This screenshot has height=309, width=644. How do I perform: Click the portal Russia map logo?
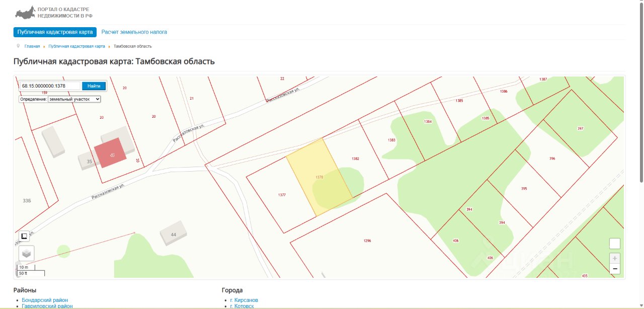tap(25, 12)
